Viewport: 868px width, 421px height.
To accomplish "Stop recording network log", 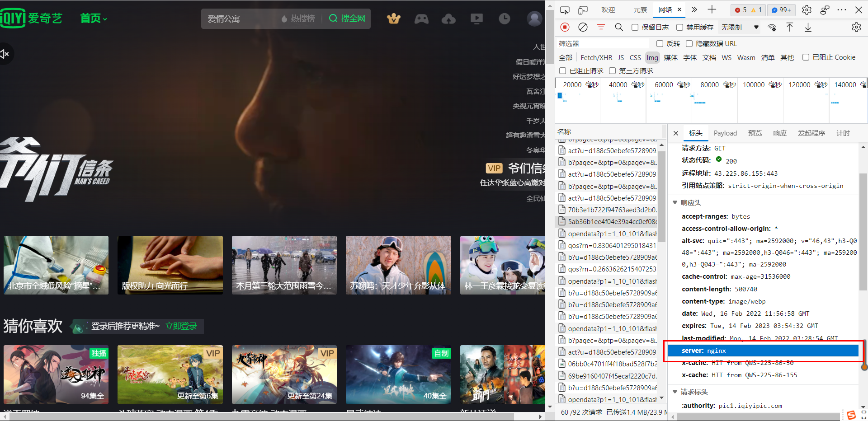I will point(565,27).
